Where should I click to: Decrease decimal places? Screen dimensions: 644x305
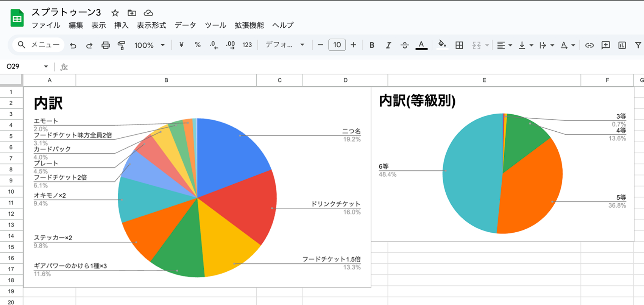[214, 45]
